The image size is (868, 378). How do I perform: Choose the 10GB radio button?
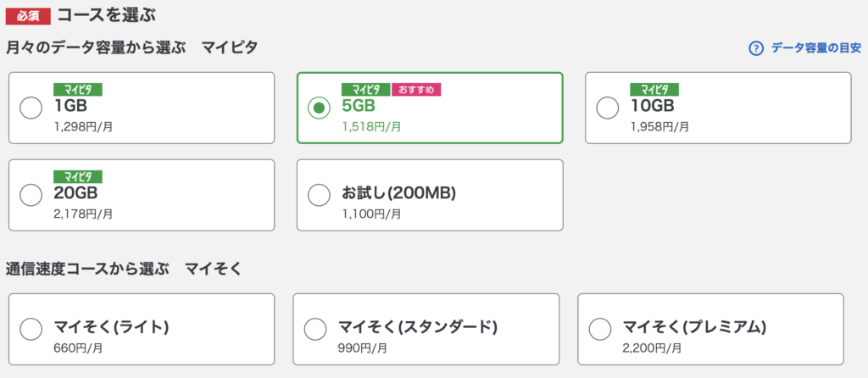tap(607, 108)
